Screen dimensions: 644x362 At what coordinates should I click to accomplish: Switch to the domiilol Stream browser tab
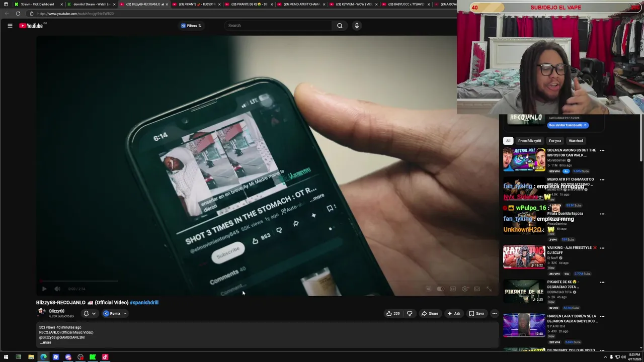click(x=92, y=4)
